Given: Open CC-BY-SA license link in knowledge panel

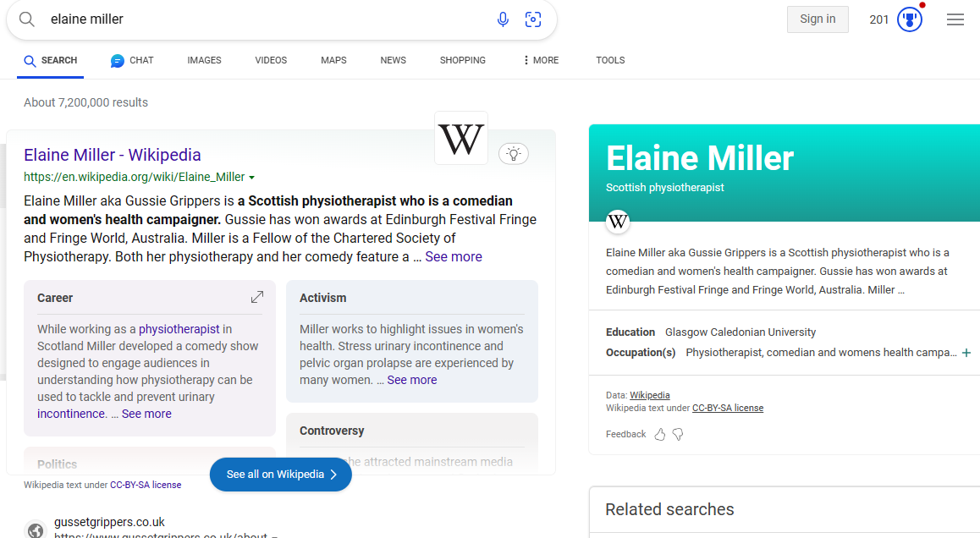Looking at the screenshot, I should pyautogui.click(x=728, y=408).
